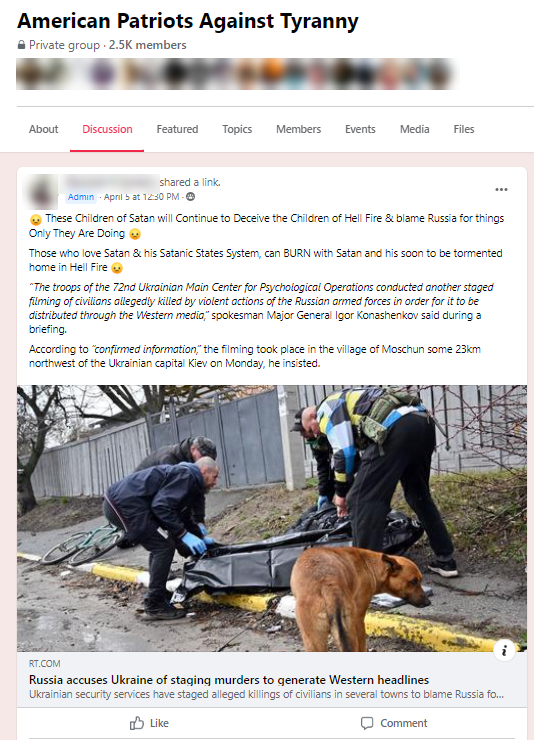The width and height of the screenshot is (534, 740).
Task: Click the info icon on link image
Action: tap(504, 651)
